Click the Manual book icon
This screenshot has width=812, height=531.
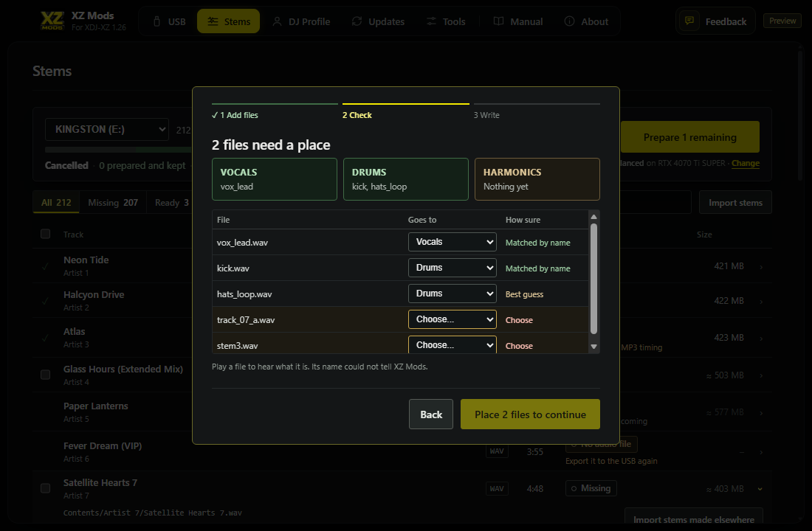(498, 21)
